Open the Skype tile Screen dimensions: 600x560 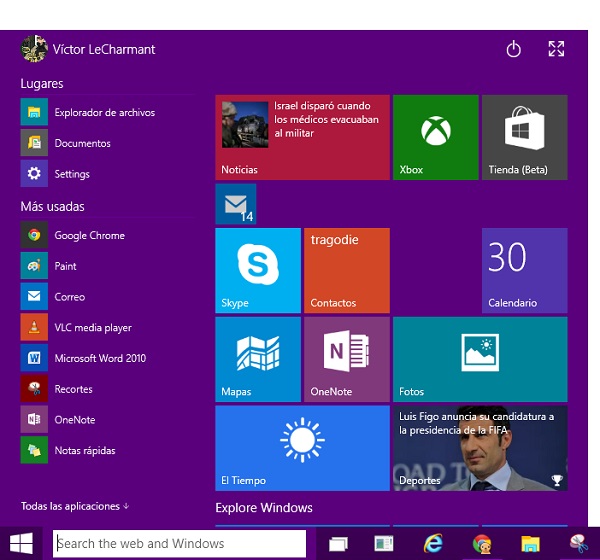coord(258,271)
